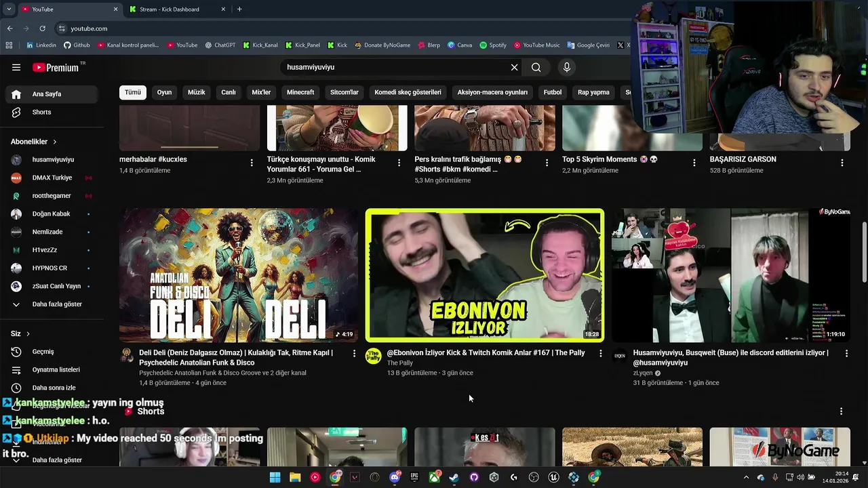This screenshot has width=868, height=488.
Task: Open the Shorts shelf options menu
Action: (x=841, y=411)
